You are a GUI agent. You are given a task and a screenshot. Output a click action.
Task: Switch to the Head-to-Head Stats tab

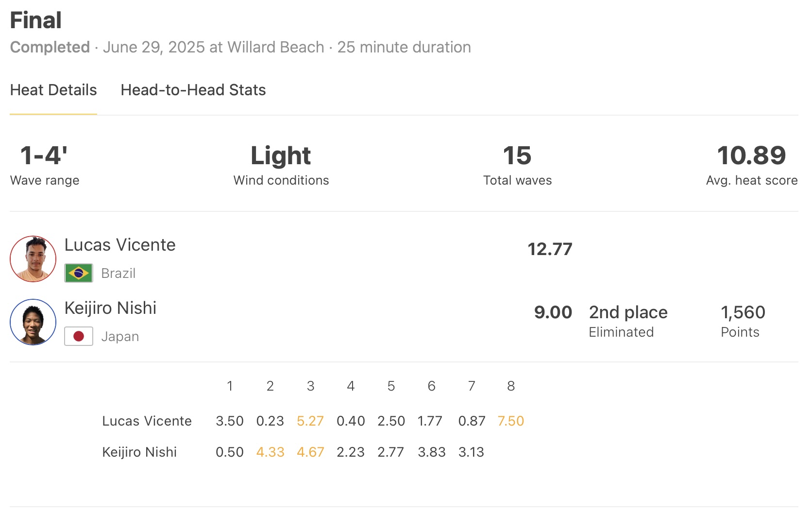coord(193,90)
